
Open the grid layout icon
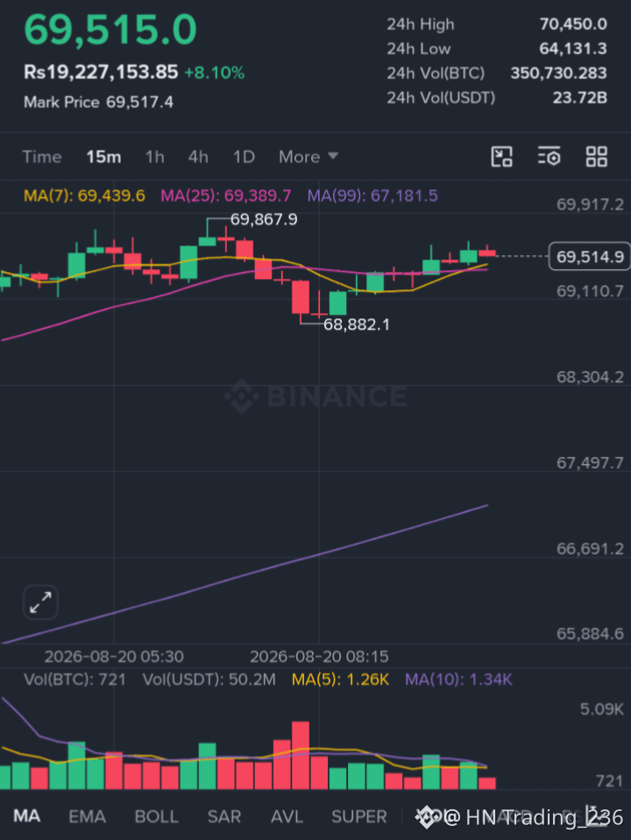coord(596,157)
